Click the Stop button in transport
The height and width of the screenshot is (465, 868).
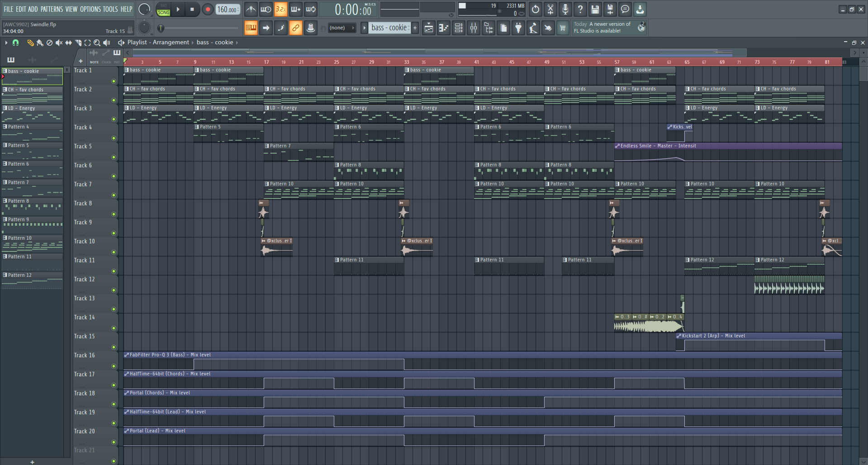click(192, 9)
